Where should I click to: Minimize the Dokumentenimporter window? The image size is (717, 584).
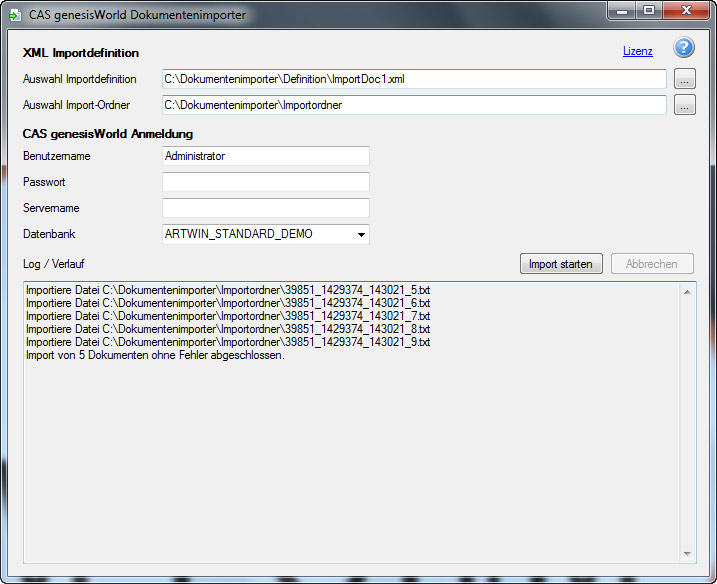622,11
